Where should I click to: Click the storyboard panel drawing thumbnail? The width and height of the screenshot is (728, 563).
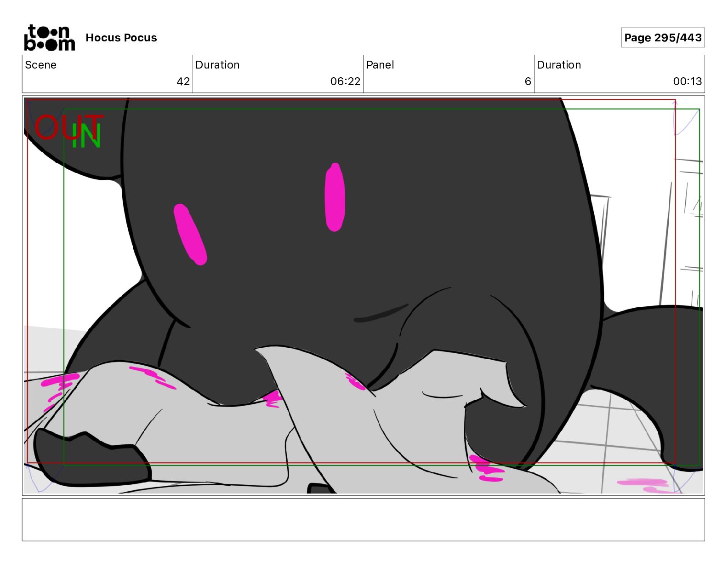click(x=364, y=295)
